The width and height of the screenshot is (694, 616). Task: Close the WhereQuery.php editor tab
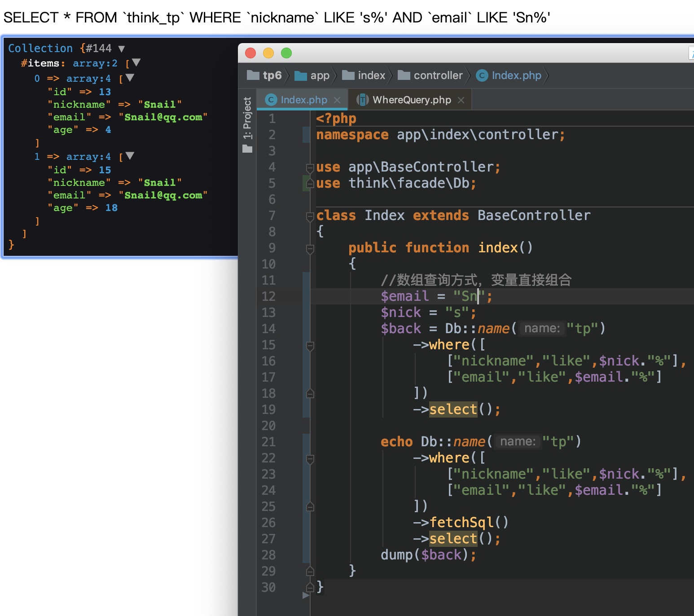[461, 100]
